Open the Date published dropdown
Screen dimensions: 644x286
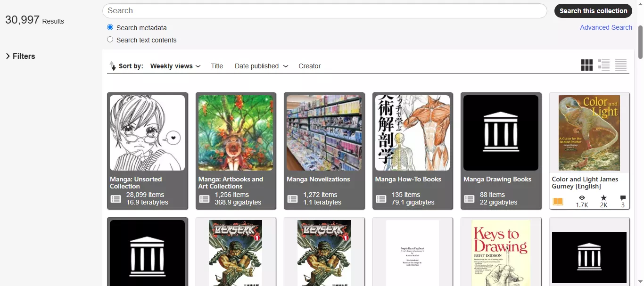point(261,66)
